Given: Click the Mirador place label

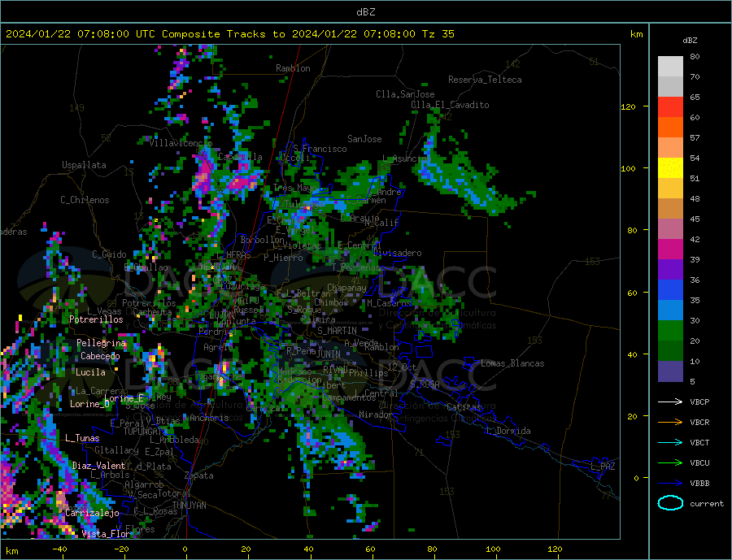Looking at the screenshot, I should pyautogui.click(x=376, y=415).
